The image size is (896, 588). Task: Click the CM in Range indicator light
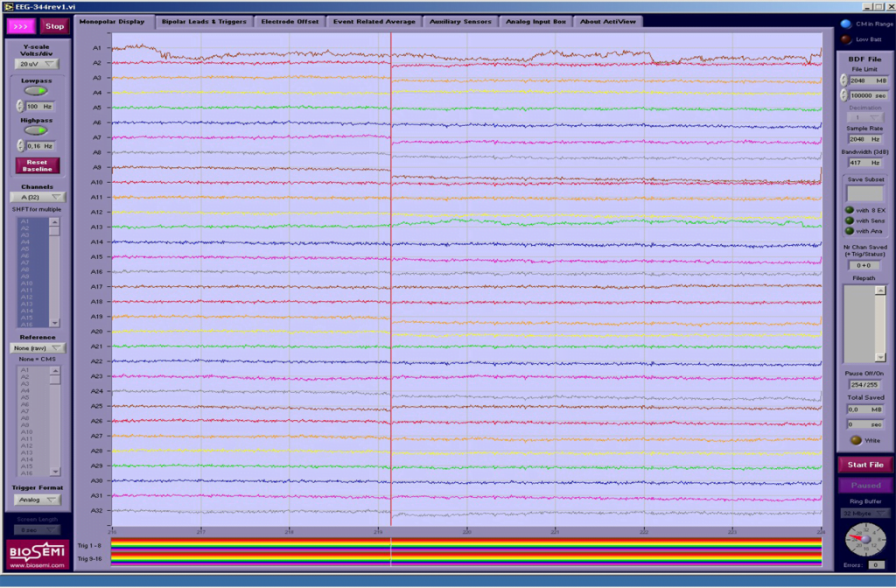(x=846, y=24)
